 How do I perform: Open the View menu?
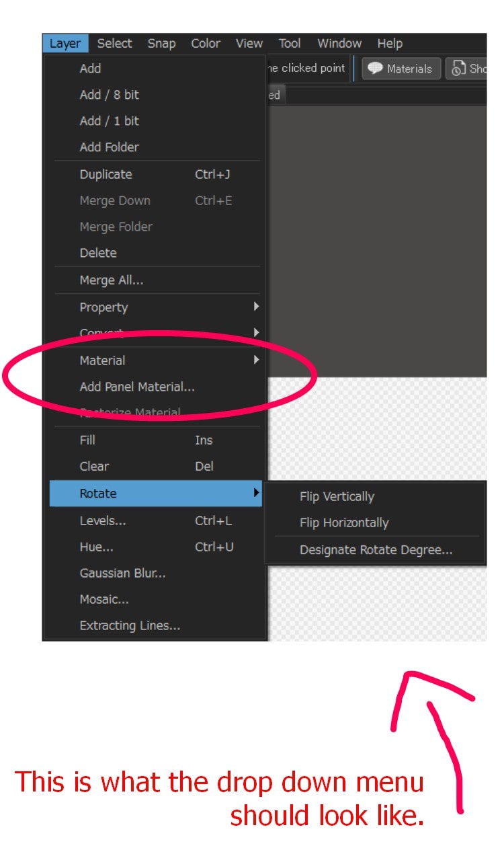point(249,44)
